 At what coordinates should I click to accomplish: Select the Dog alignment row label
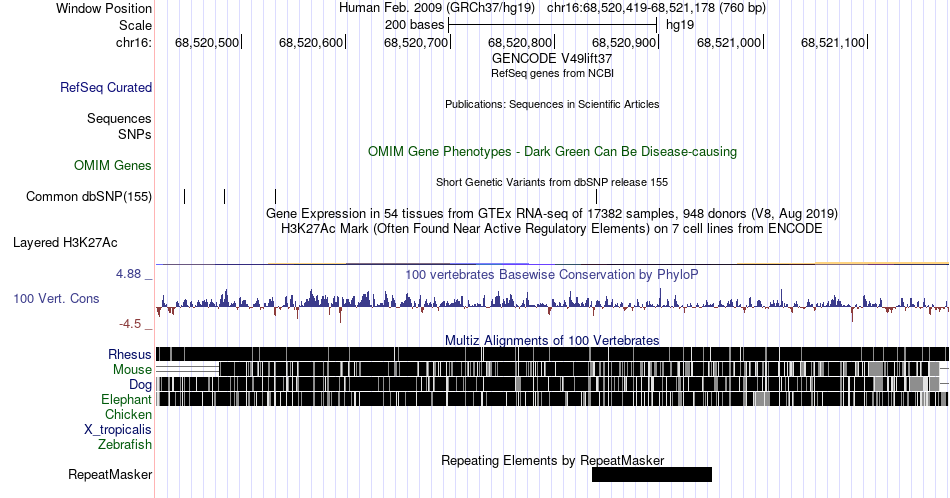141,385
